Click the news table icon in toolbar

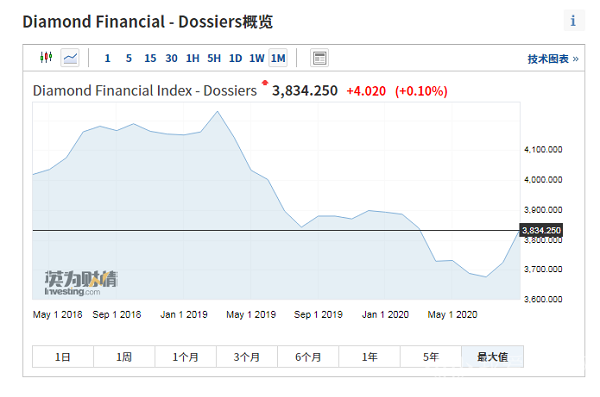point(319,58)
